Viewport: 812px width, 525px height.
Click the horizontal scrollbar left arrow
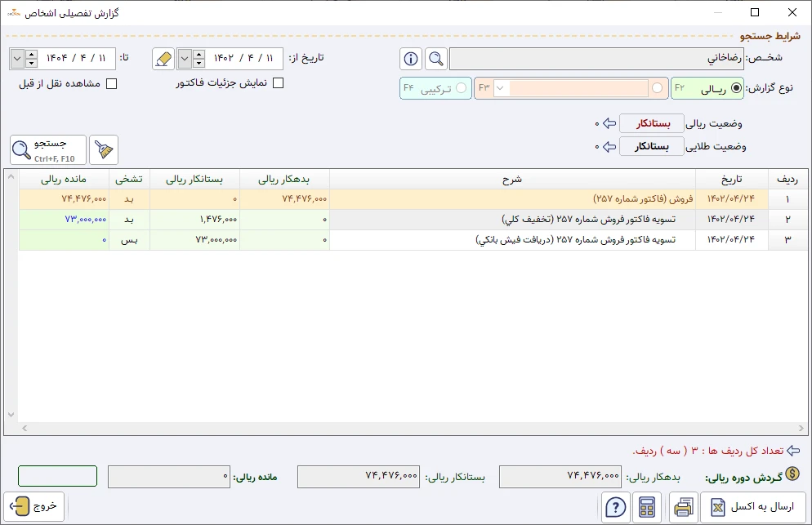tap(25, 428)
